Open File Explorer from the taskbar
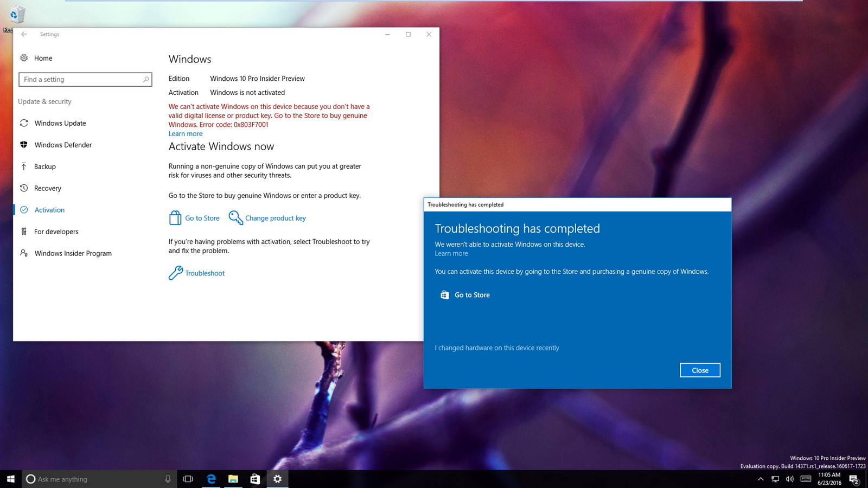The height and width of the screenshot is (488, 868). coord(233,479)
